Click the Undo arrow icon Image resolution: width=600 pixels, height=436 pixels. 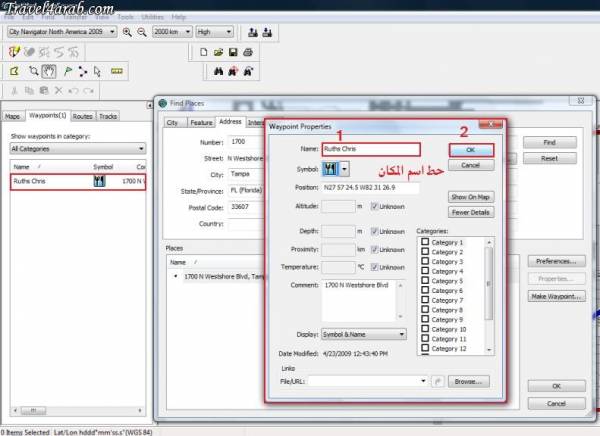[73, 91]
